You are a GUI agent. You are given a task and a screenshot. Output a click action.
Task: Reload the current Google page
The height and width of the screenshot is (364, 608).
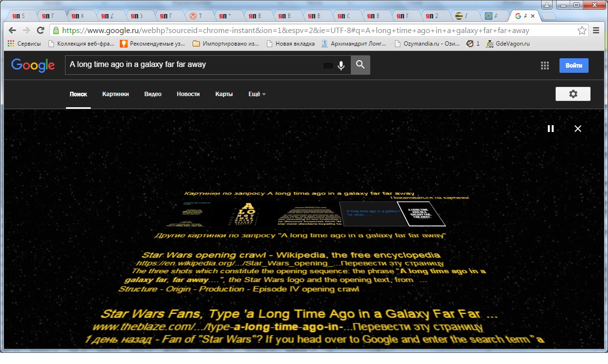(41, 31)
